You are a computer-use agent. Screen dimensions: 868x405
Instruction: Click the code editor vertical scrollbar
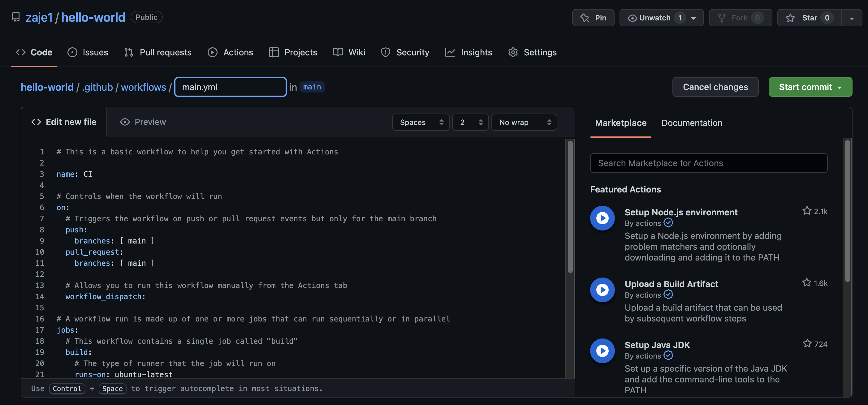coord(570,207)
